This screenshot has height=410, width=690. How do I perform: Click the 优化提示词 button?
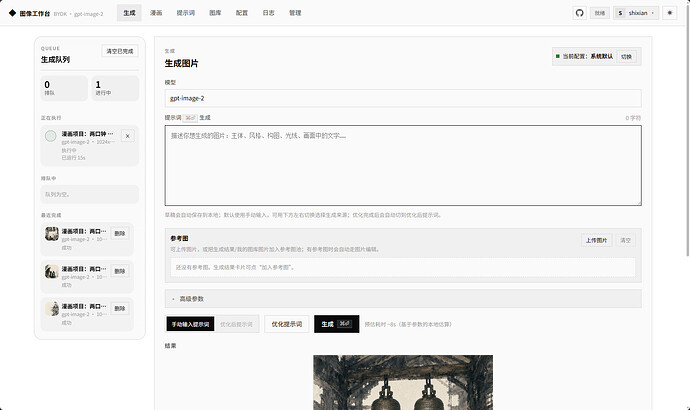pyautogui.click(x=286, y=324)
